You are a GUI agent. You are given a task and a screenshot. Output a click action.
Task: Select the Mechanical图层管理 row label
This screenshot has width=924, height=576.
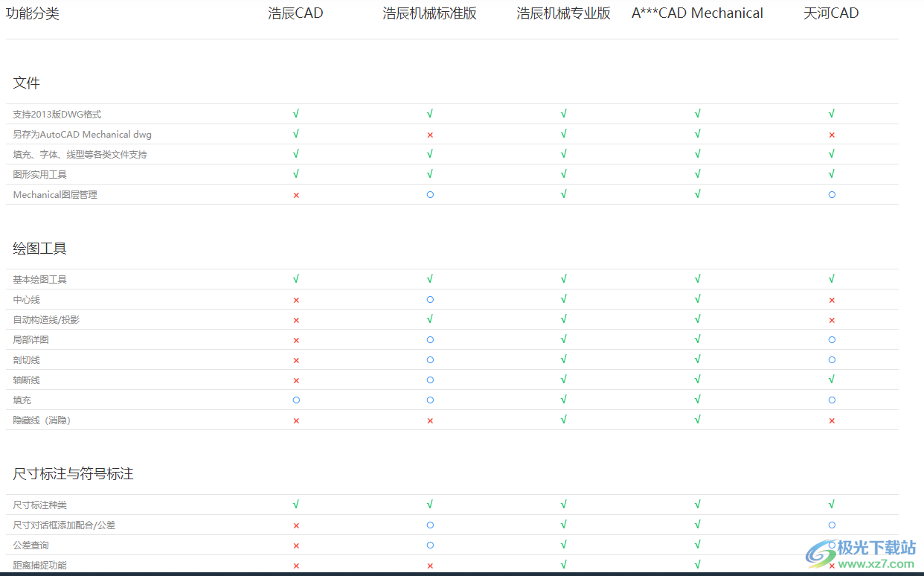55,195
